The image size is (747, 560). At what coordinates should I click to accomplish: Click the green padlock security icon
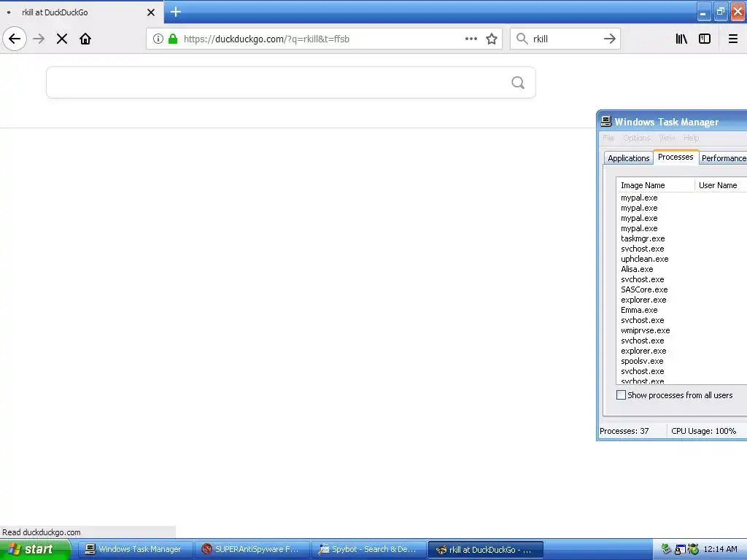point(173,39)
